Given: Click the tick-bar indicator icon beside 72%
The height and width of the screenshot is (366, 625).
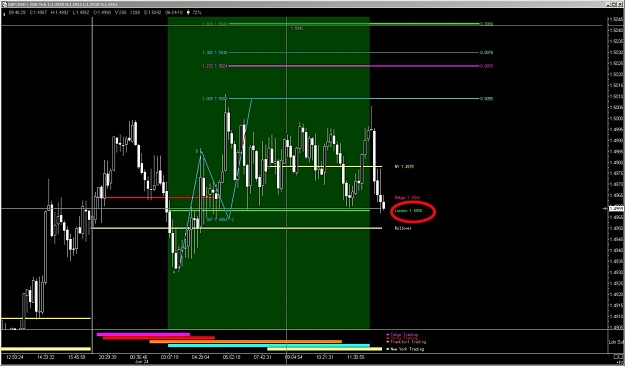Looking at the screenshot, I should pyautogui.click(x=188, y=12).
